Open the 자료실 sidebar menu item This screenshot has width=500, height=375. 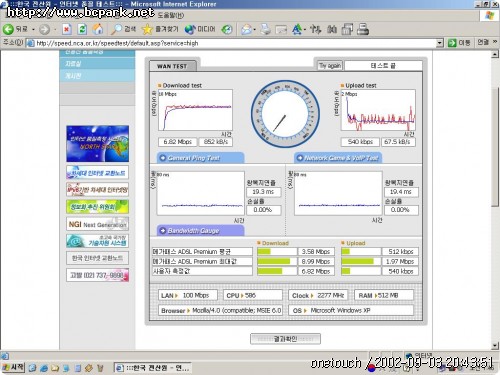pyautogui.click(x=97, y=63)
